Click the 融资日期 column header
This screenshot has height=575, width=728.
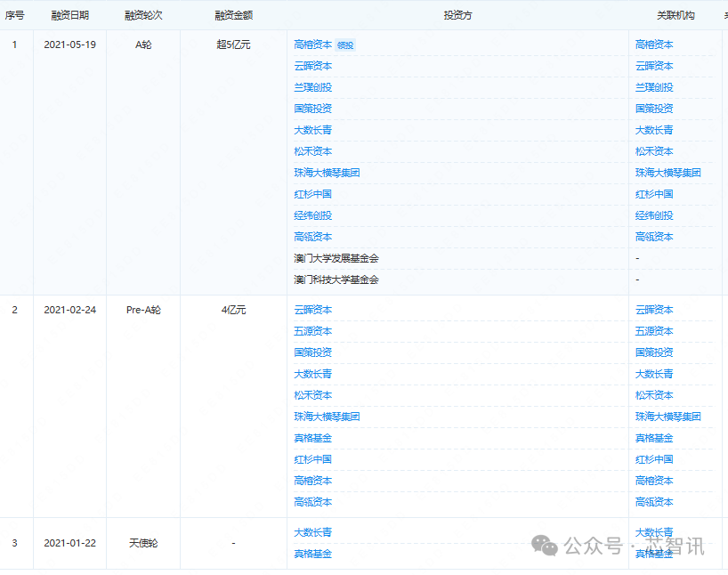(x=69, y=15)
